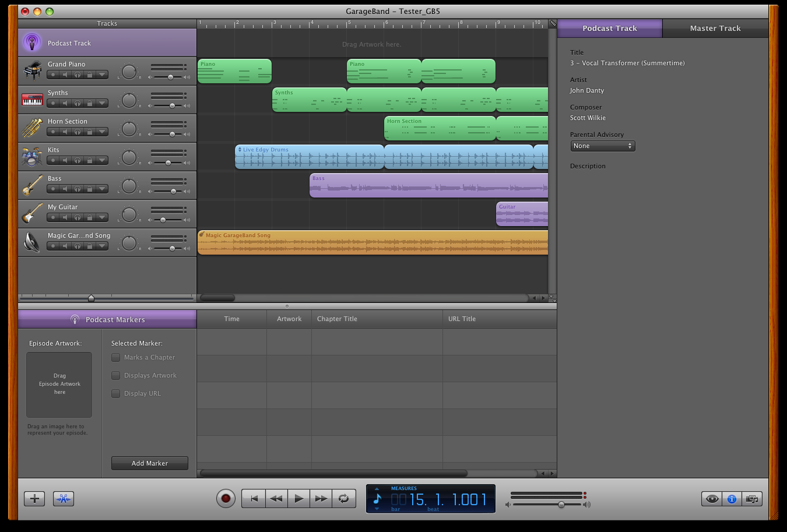Screen dimensions: 787x532
Task: Check the Marks a Chapter checkbox
Action: coord(115,357)
